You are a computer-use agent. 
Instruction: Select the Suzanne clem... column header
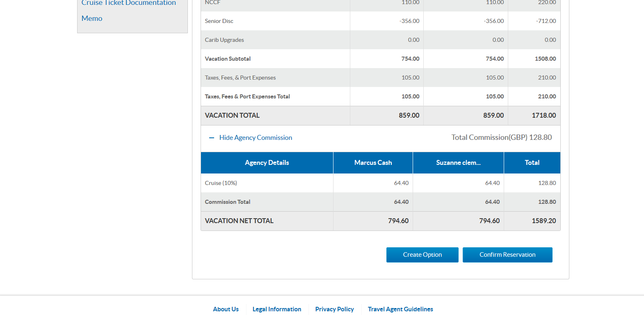click(458, 163)
